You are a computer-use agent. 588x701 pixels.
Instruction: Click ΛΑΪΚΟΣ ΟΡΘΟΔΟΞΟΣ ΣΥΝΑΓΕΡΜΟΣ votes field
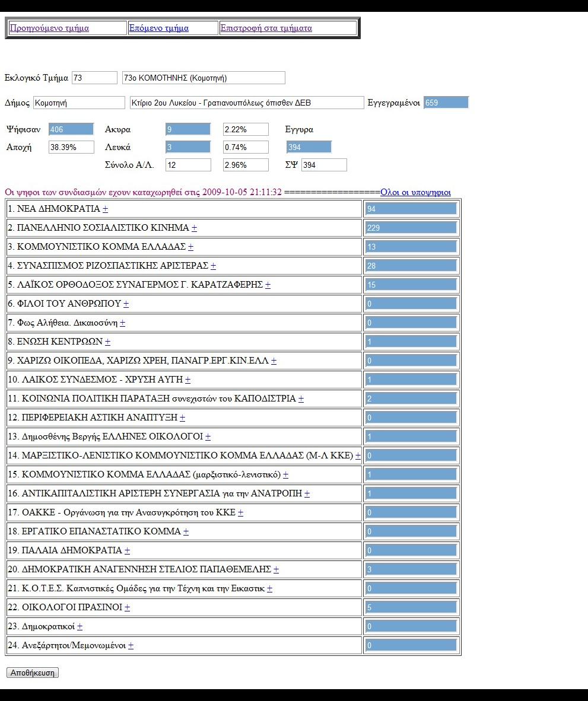tap(411, 285)
